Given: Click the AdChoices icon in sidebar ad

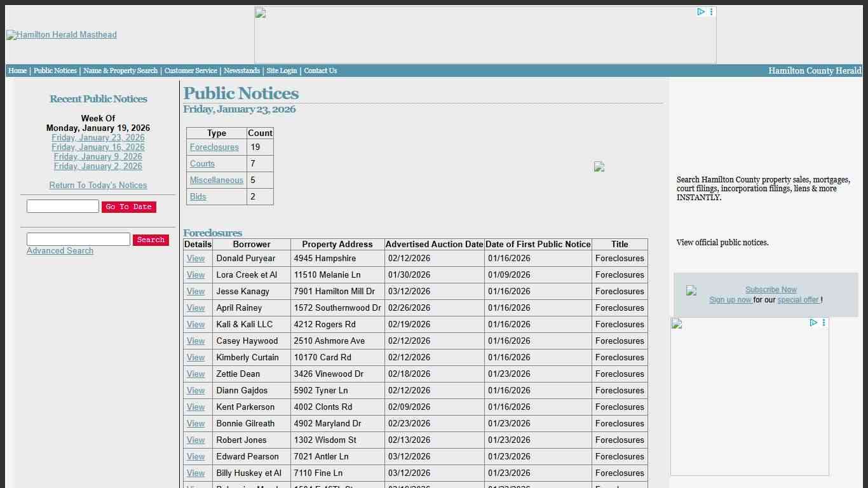Looking at the screenshot, I should coord(813,323).
